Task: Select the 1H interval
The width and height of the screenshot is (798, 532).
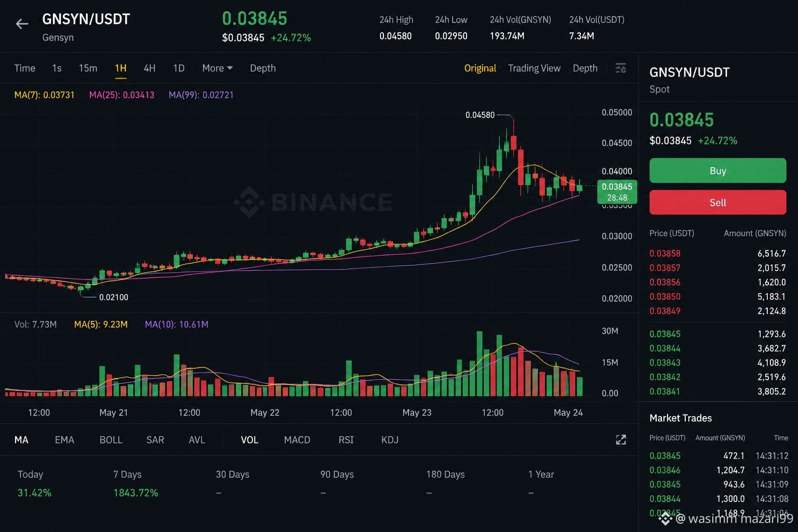Action: click(121, 68)
